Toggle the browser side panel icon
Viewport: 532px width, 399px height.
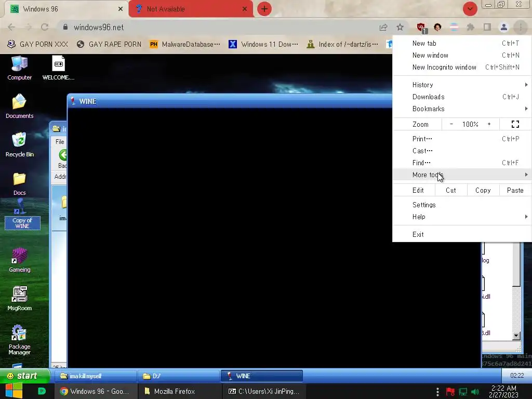click(487, 27)
